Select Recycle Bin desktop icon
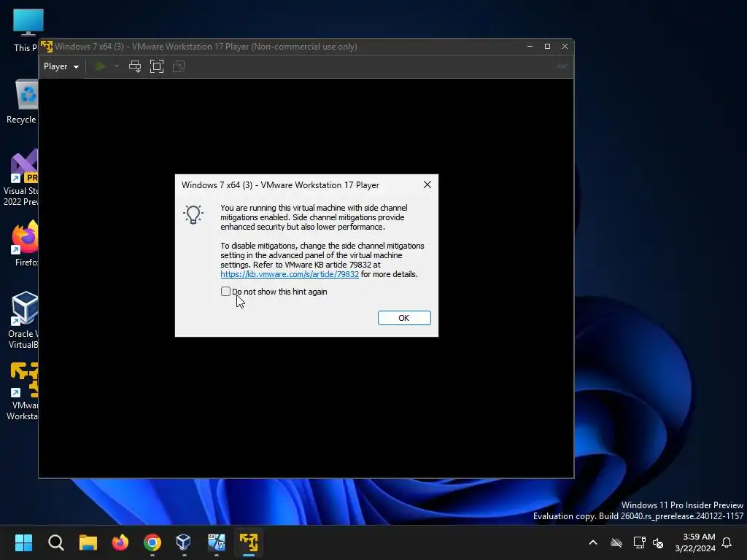Image resolution: width=747 pixels, height=560 pixels. [x=22, y=102]
